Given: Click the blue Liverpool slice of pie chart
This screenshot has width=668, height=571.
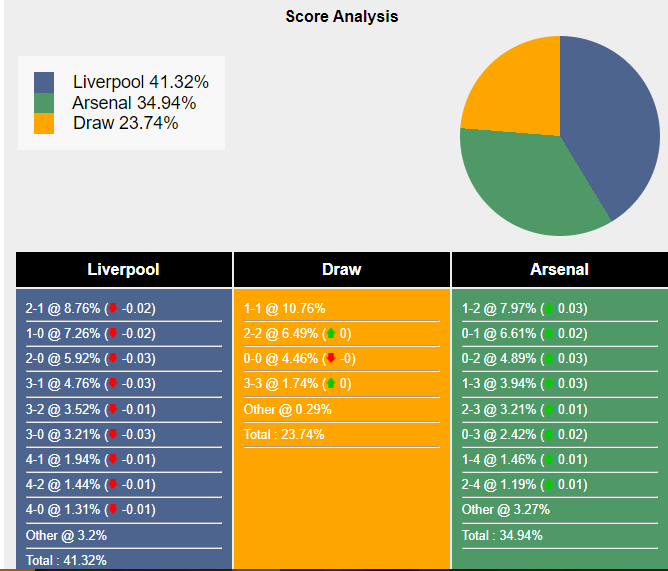Looking at the screenshot, I should tap(610, 120).
